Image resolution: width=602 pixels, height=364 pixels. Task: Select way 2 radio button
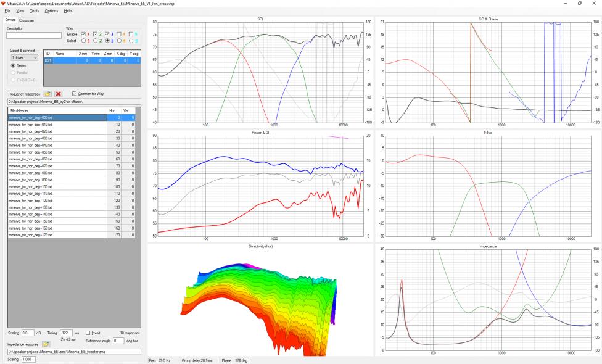click(x=95, y=41)
